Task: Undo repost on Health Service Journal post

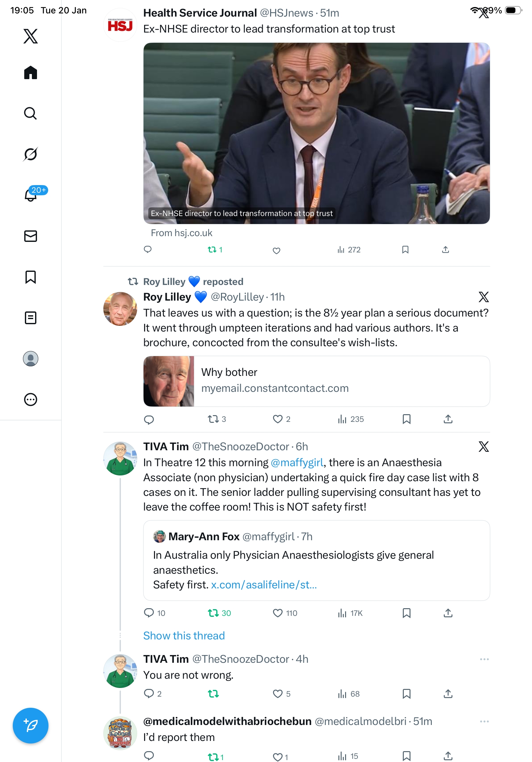Action: 212,250
